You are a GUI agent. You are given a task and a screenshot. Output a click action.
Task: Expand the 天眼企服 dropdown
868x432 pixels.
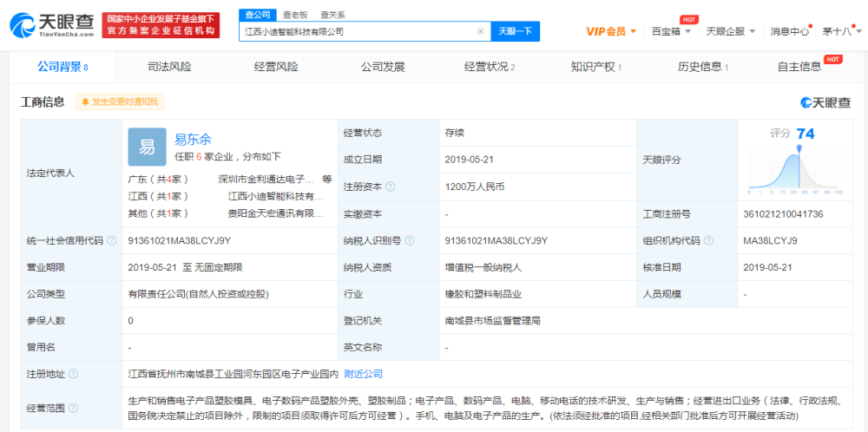(x=730, y=31)
